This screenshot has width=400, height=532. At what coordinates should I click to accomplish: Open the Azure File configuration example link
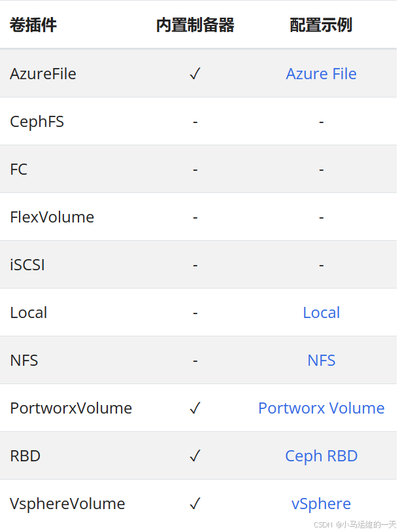(x=321, y=74)
